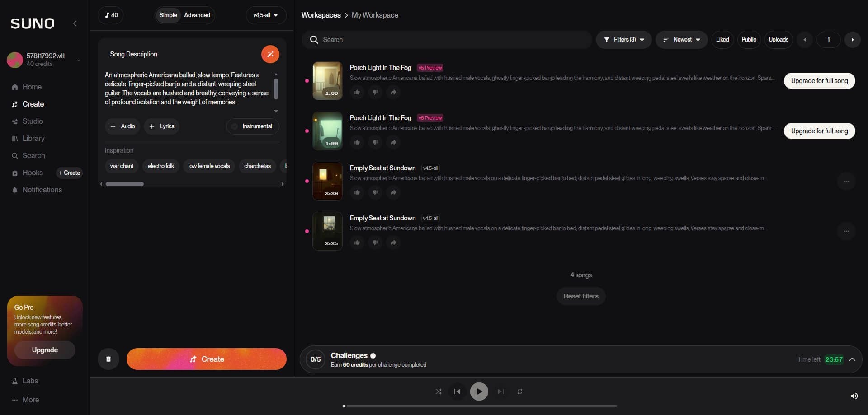Switch to Advanced creation mode
The image size is (868, 415).
click(x=197, y=15)
